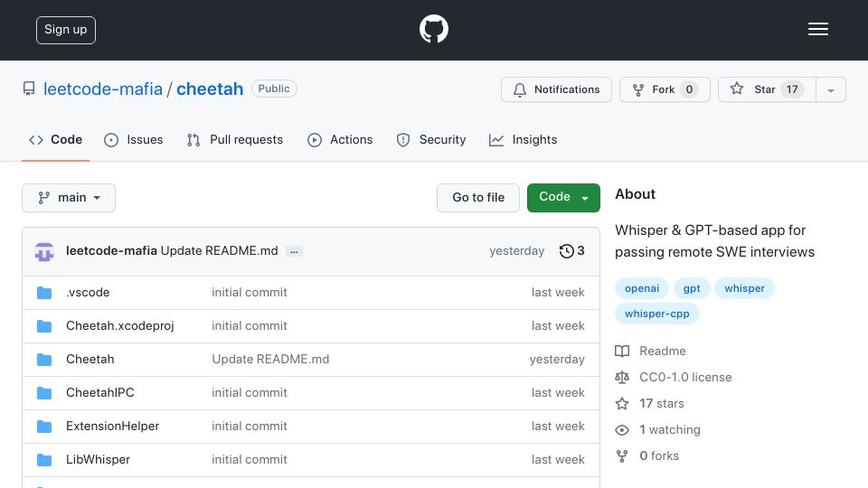Viewport: 868px width, 488px height.
Task: Star the cheetah repository
Action: [x=767, y=89]
